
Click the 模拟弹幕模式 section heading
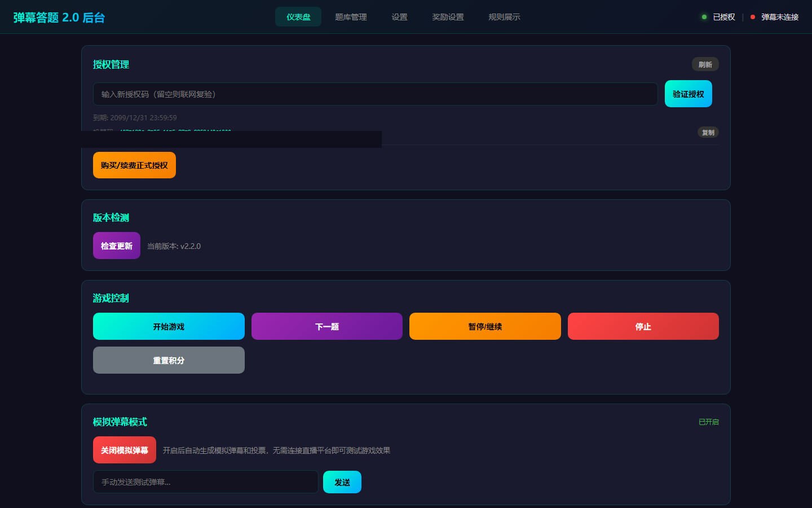[x=120, y=422]
